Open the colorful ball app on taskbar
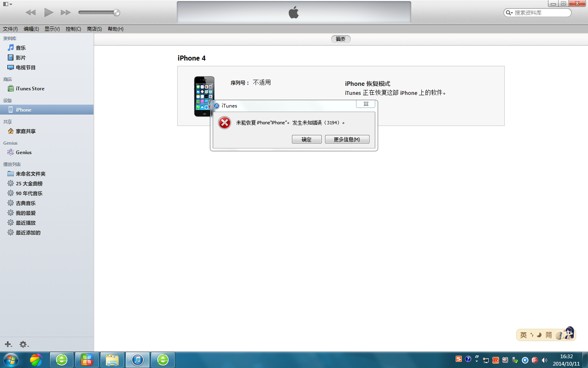Screen dimensions: 588x368 pos(36,360)
